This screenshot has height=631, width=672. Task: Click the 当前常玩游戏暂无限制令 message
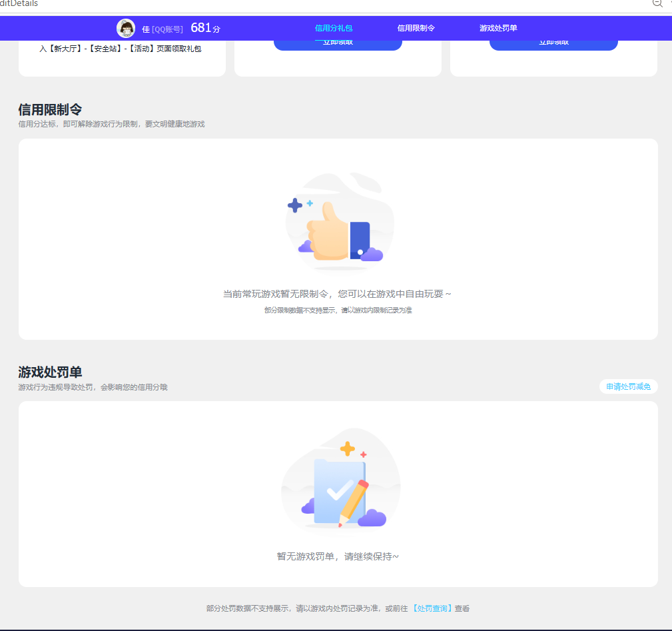(x=337, y=294)
